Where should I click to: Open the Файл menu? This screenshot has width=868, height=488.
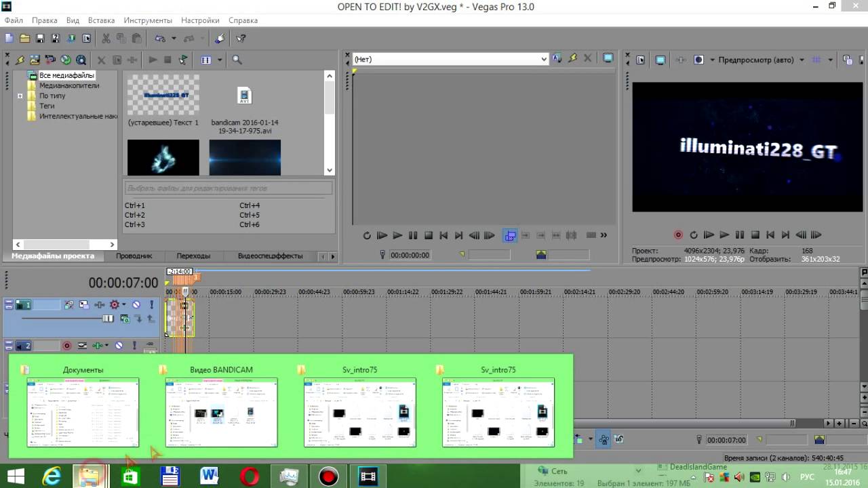tap(14, 20)
